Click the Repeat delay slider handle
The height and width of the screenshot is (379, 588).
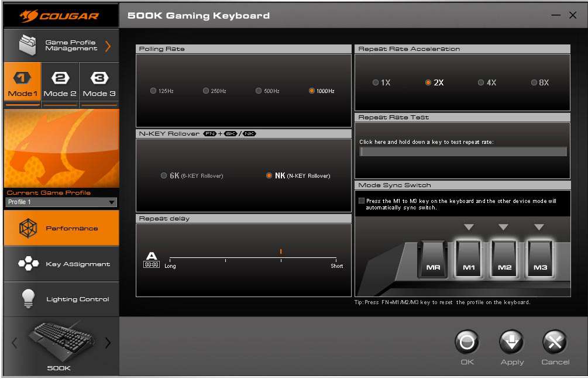click(x=281, y=251)
